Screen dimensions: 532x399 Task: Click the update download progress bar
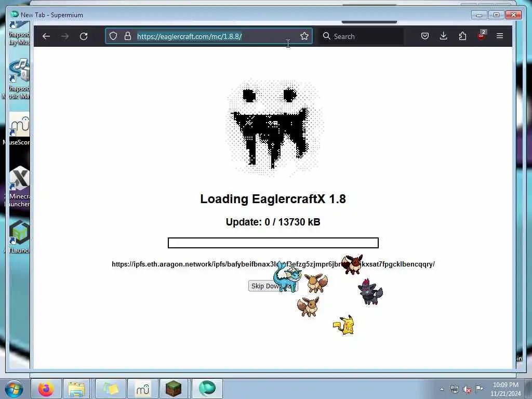coord(273,243)
